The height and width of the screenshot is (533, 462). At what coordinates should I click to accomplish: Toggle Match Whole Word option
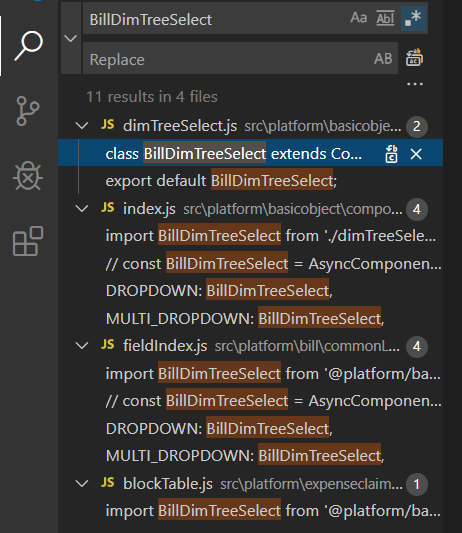[385, 18]
